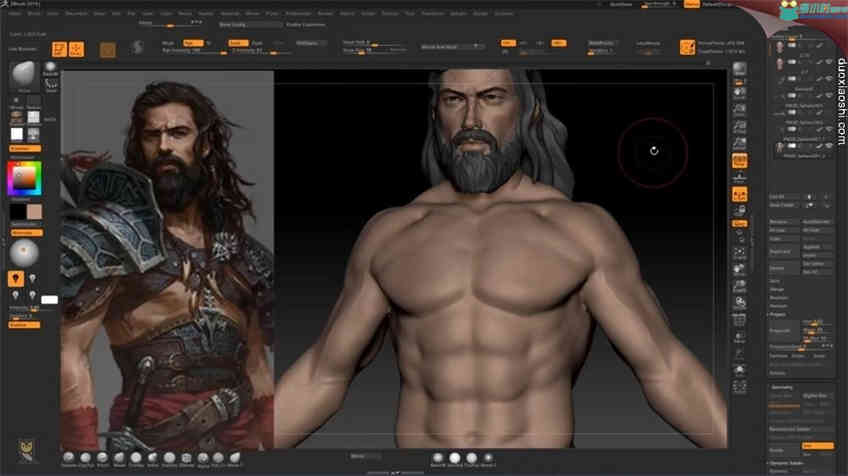Click the orange Menus button
Screen dimensions: 848x476
pos(692,4)
